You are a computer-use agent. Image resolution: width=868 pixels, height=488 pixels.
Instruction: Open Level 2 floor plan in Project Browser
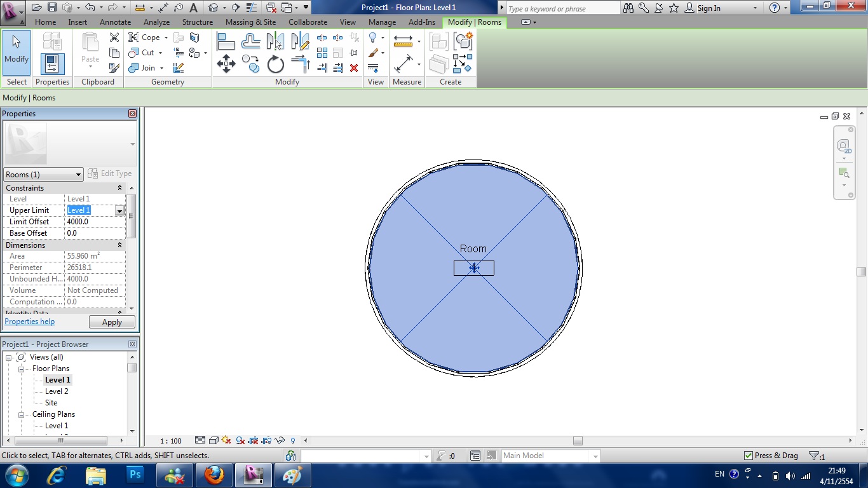click(x=55, y=391)
